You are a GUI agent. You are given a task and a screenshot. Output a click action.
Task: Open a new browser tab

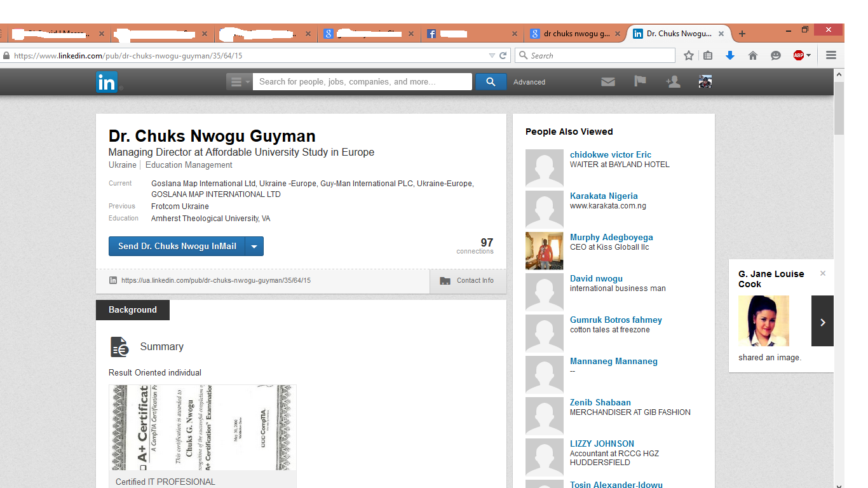pyautogui.click(x=742, y=34)
